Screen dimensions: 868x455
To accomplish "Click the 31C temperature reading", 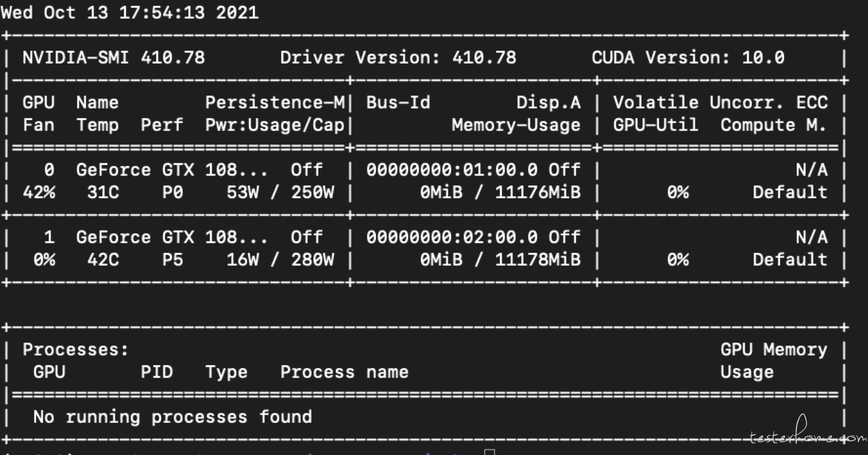I will 103,192.
